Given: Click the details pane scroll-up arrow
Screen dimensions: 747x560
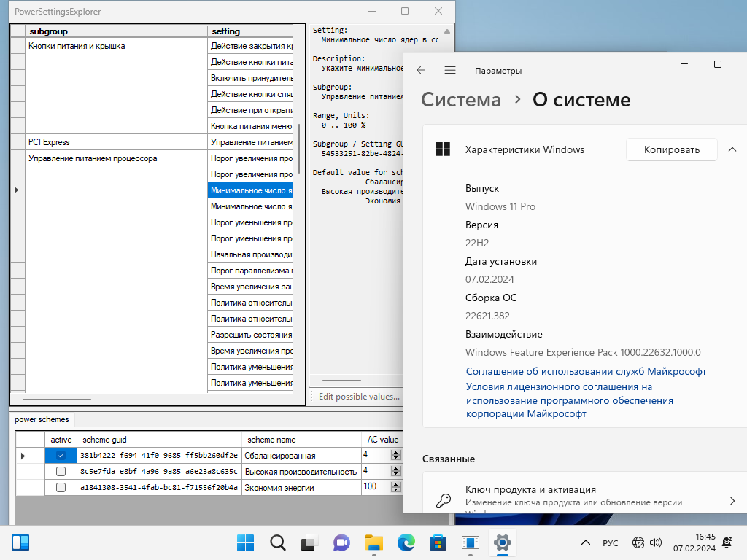Looking at the screenshot, I should 447,31.
